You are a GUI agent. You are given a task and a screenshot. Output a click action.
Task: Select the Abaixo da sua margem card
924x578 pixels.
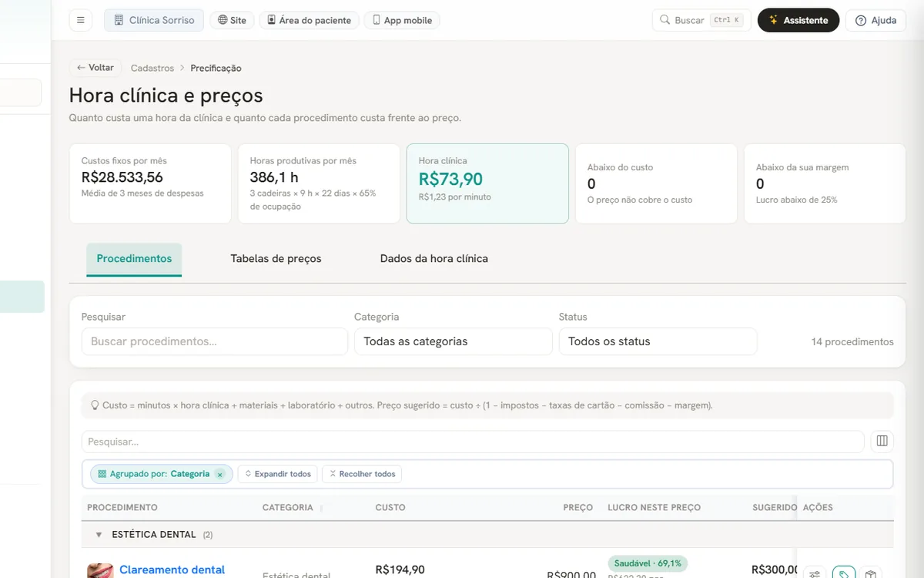pyautogui.click(x=825, y=183)
